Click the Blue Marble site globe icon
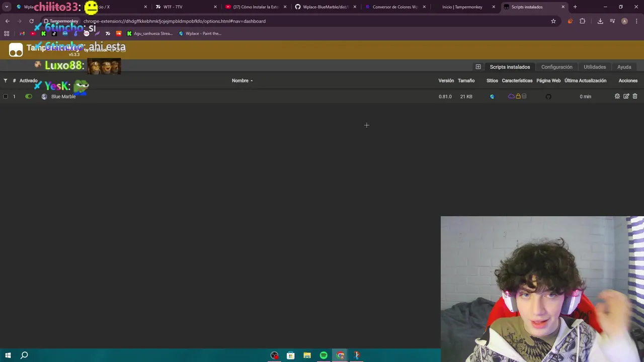The image size is (644, 362). tap(492, 97)
